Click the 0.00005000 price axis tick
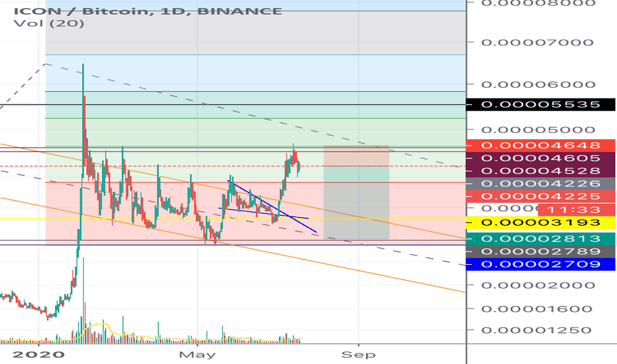 pos(538,130)
